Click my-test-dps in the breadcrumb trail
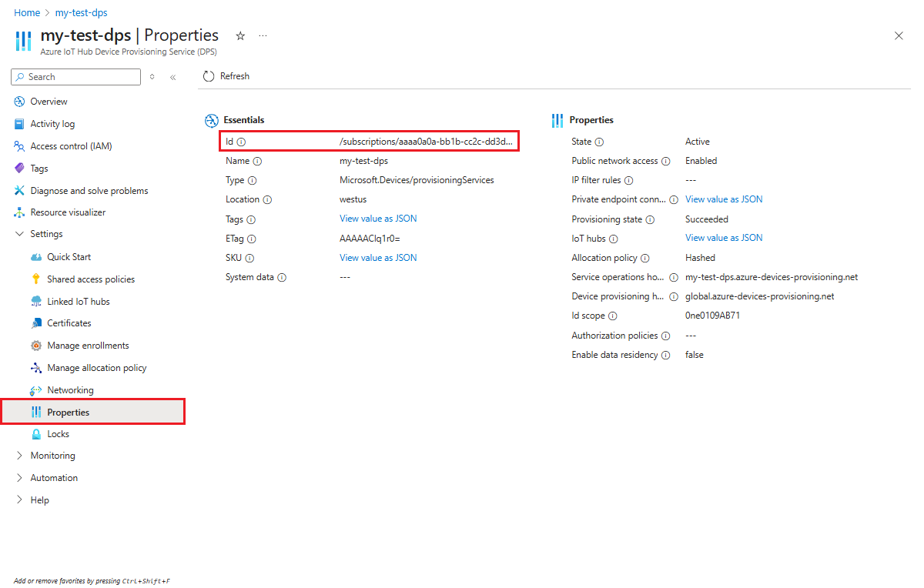Viewport: 924px width, 588px height. [x=81, y=12]
